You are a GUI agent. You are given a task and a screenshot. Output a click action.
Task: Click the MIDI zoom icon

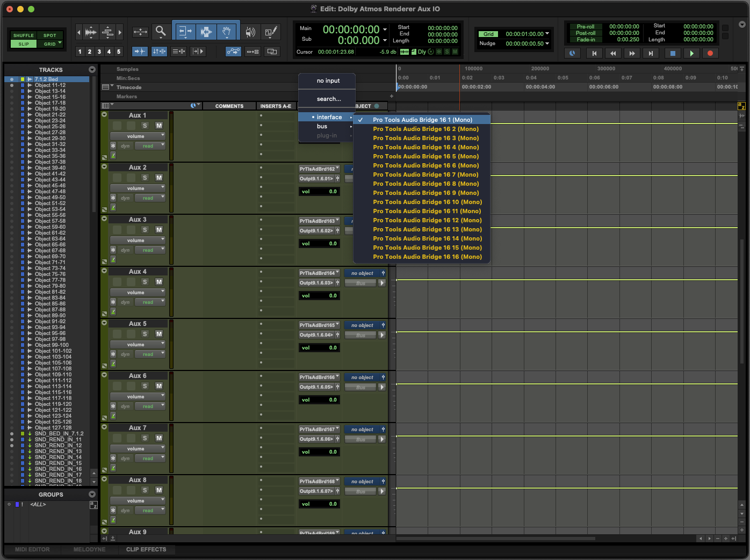[107, 32]
